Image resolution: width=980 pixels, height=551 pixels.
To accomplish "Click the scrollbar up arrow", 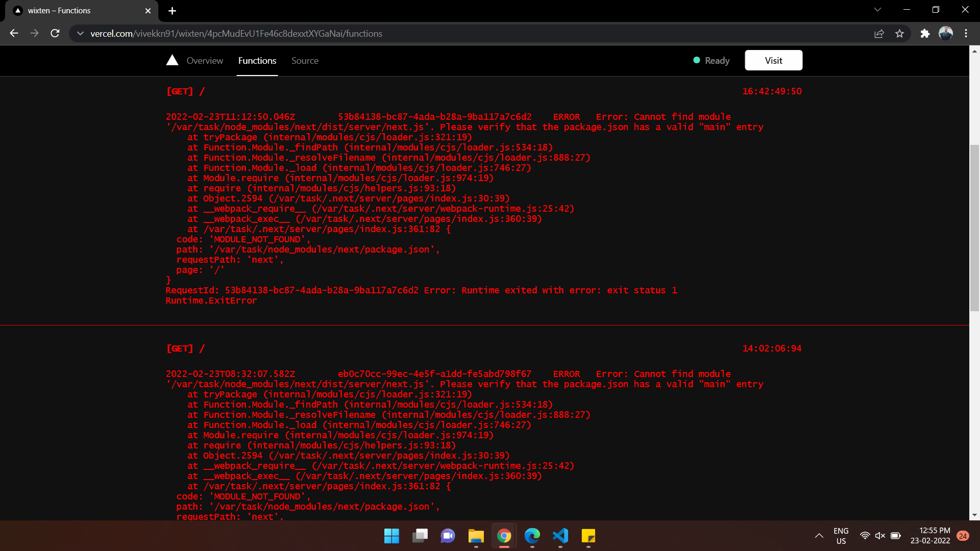I will click(x=974, y=51).
